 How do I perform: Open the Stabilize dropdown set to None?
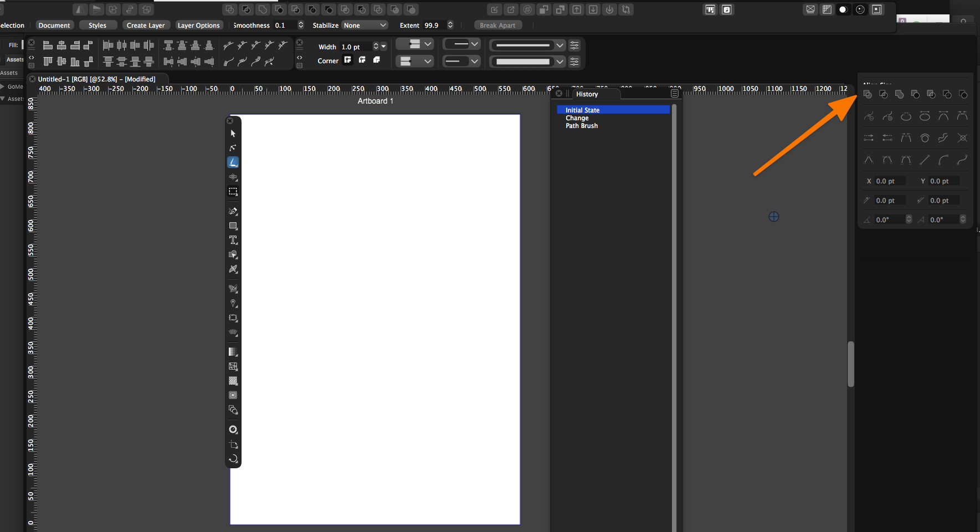click(x=365, y=25)
